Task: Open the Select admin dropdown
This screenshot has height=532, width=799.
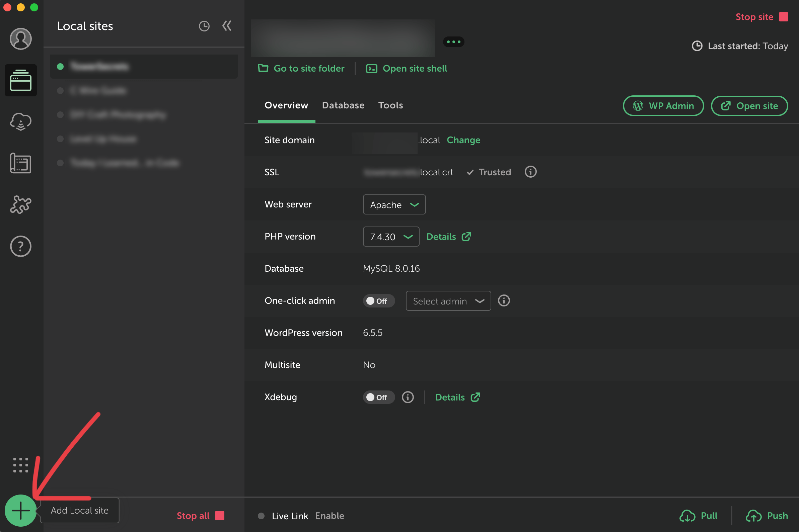Action: (448, 301)
